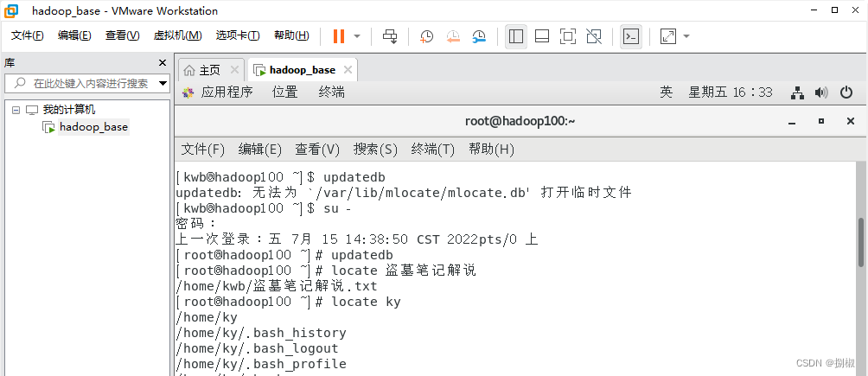
Task: Open the guest network status icon
Action: click(797, 93)
